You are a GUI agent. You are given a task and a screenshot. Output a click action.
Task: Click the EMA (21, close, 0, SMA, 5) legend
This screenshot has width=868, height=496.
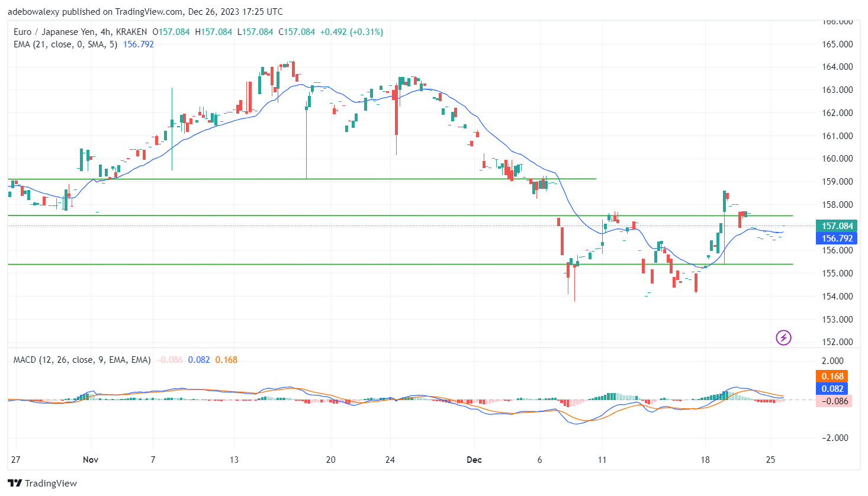(65, 44)
